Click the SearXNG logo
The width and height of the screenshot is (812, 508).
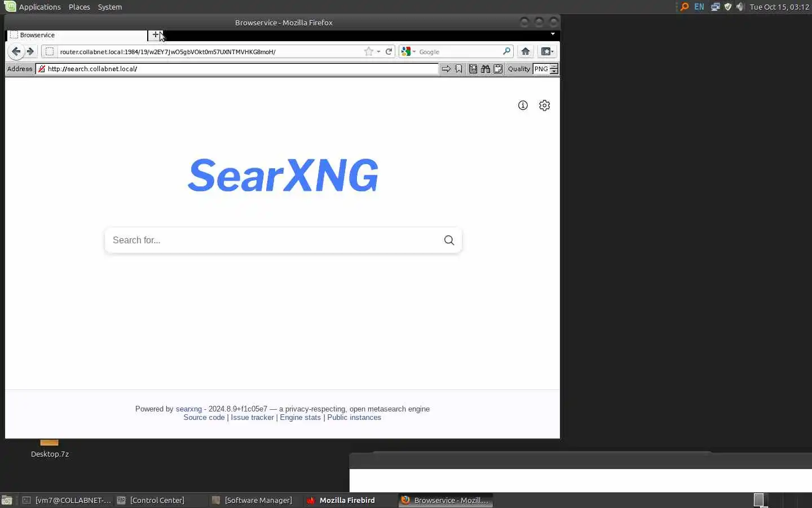tap(283, 176)
